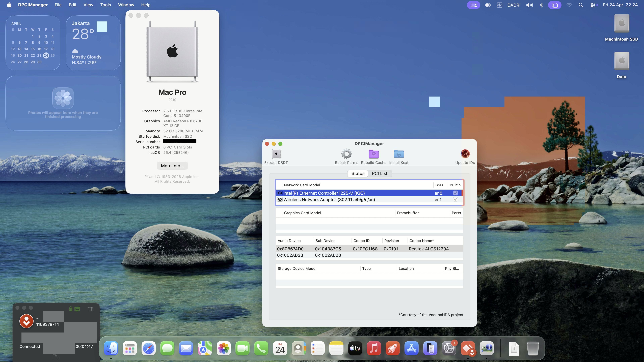Click the screen mirroring menu bar icon
644x362 pixels.
[x=554, y=5]
